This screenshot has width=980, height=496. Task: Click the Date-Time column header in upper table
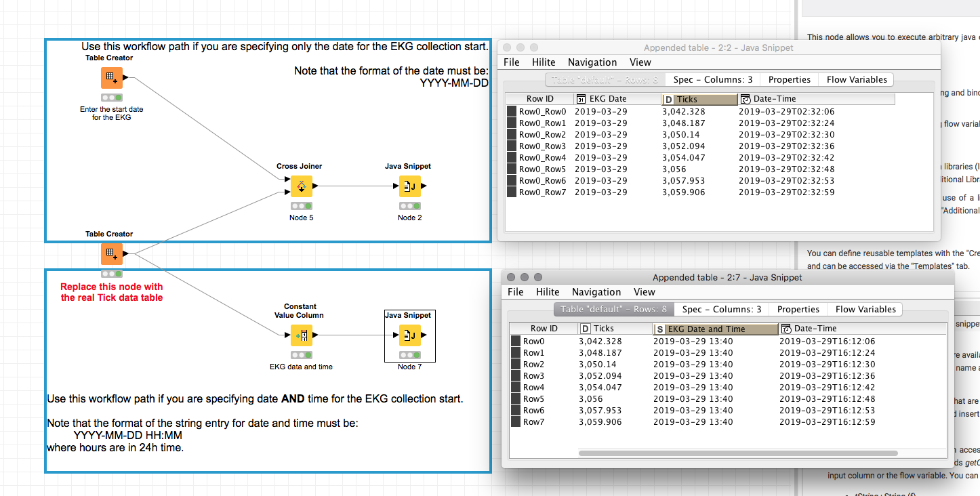click(x=815, y=99)
